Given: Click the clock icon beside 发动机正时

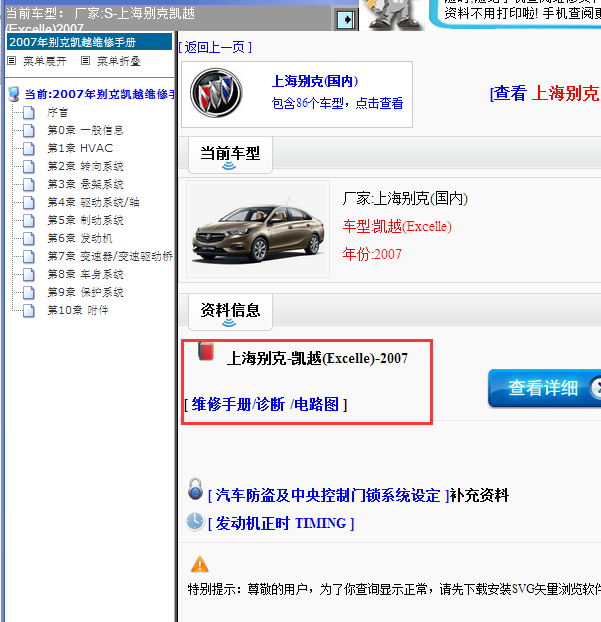Looking at the screenshot, I should 195,521.
